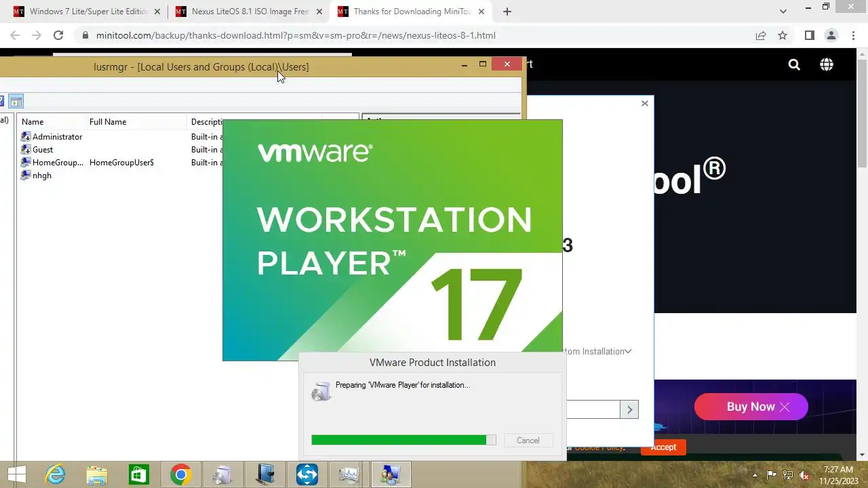Open the taskbar clock showing 7:27 AM
This screenshot has width=868, height=488.
coord(838,475)
